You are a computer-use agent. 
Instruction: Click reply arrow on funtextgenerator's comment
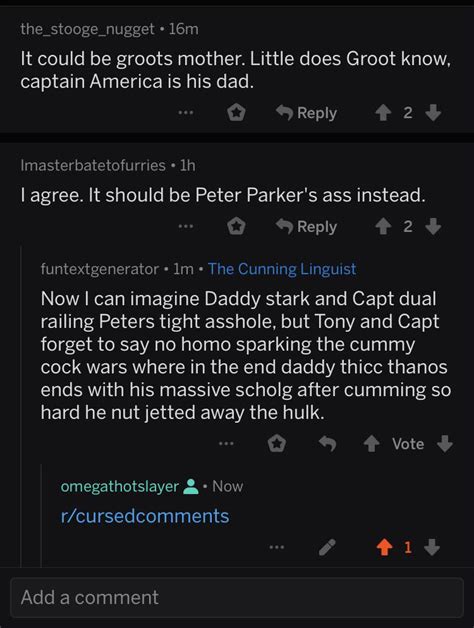(x=327, y=444)
